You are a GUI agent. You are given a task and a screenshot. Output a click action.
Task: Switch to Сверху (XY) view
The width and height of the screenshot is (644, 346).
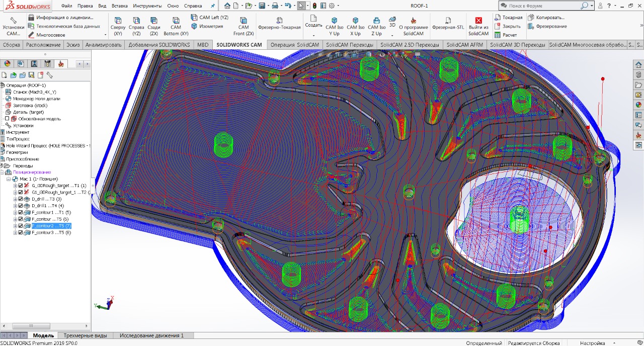[x=118, y=21]
